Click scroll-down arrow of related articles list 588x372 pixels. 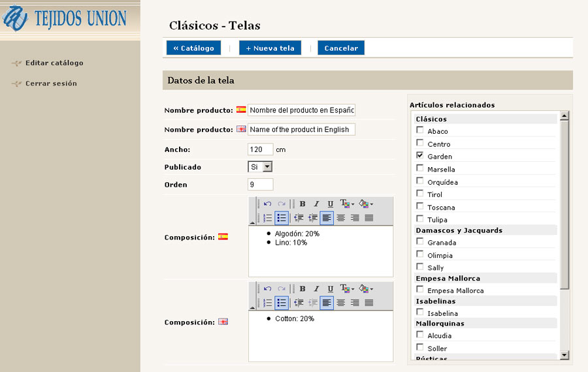564,355
